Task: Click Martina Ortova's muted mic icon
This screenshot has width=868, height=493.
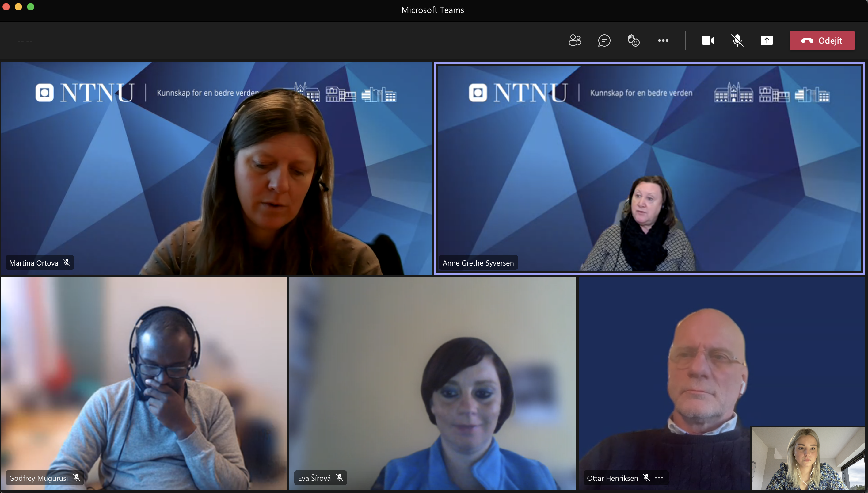Action: [67, 263]
